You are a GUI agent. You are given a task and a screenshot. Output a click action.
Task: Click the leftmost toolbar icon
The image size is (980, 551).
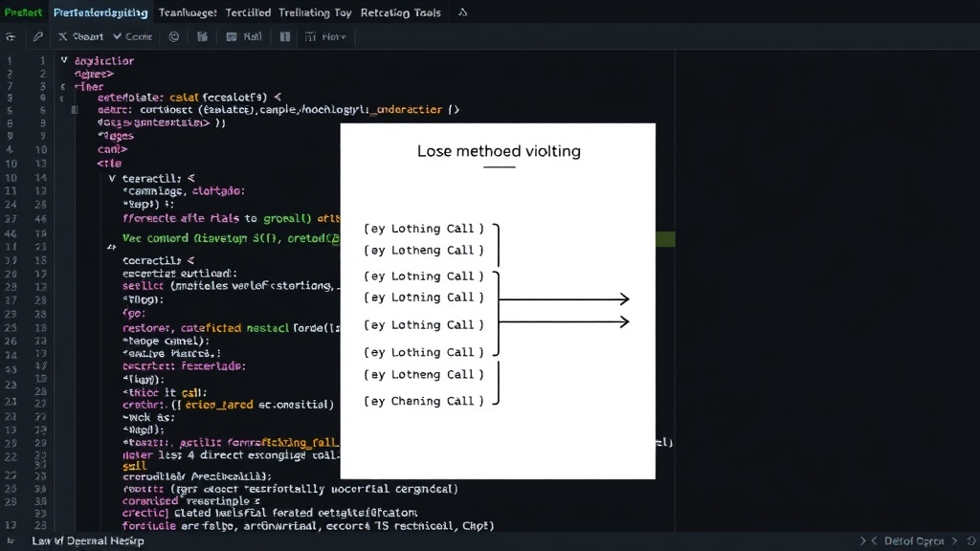click(11, 37)
